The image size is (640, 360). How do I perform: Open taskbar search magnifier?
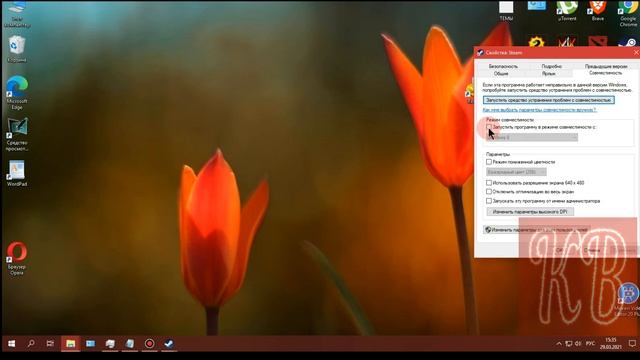[x=31, y=344]
